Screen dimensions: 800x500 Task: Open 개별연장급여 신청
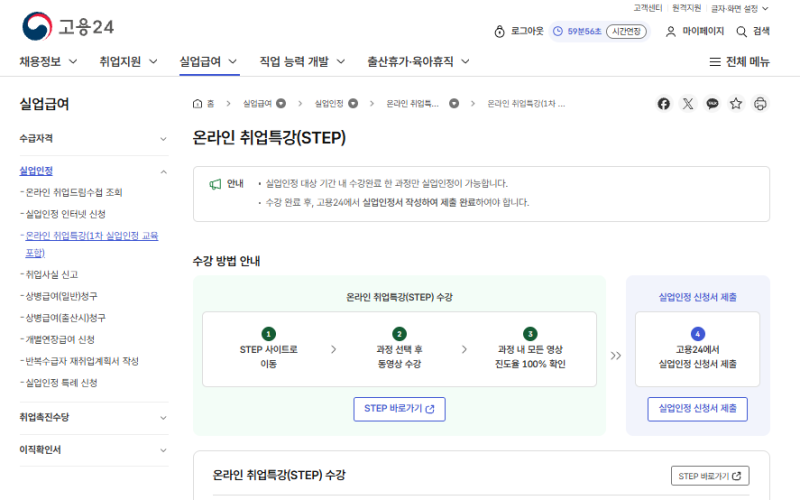[x=60, y=340]
